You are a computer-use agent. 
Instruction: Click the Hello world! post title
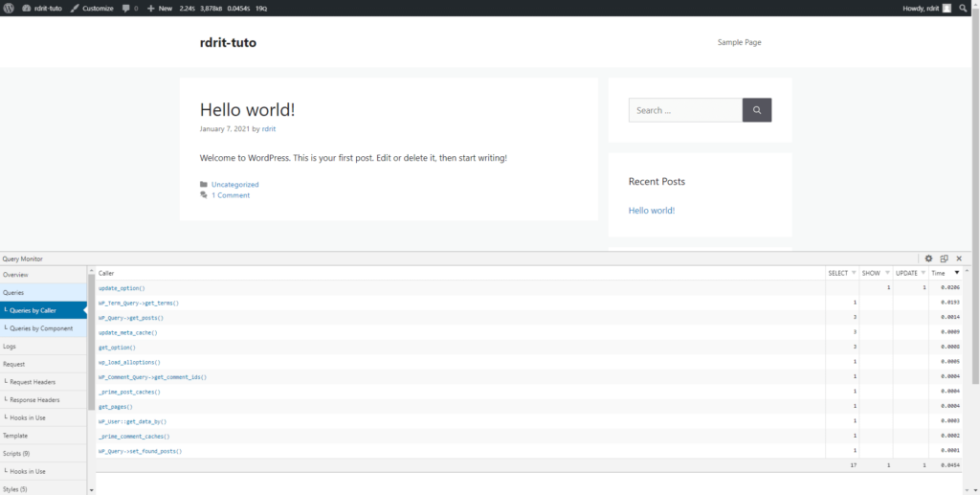(247, 110)
